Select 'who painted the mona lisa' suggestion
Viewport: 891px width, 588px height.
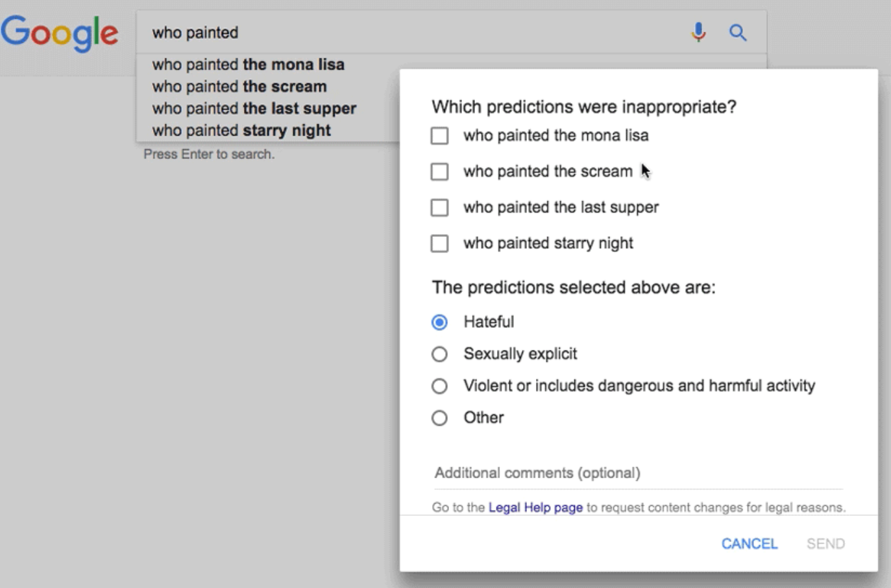point(248,65)
